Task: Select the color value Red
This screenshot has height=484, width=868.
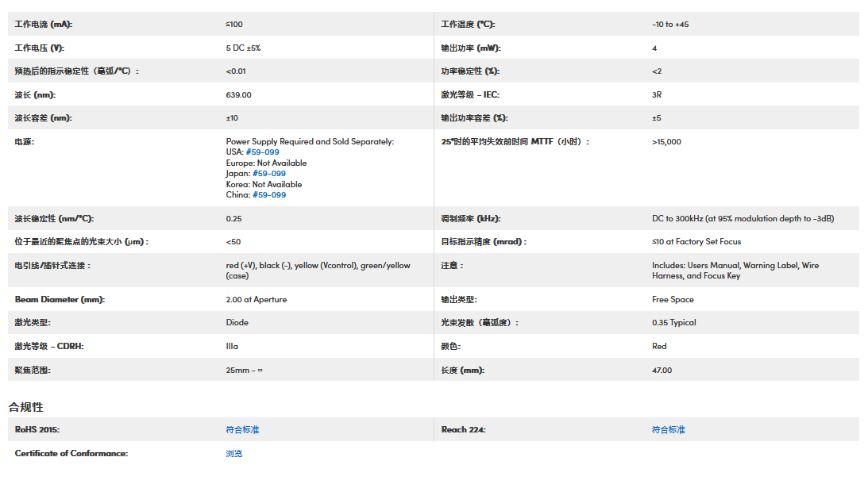Action: [659, 347]
